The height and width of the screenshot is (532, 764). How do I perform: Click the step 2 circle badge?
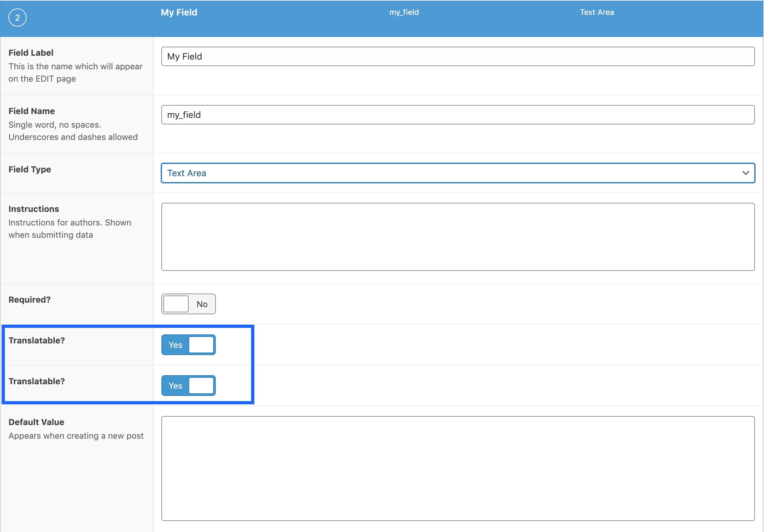click(x=17, y=17)
